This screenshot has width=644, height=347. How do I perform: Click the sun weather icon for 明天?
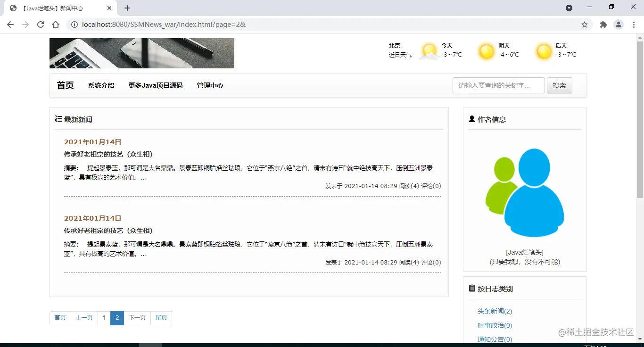(x=487, y=50)
